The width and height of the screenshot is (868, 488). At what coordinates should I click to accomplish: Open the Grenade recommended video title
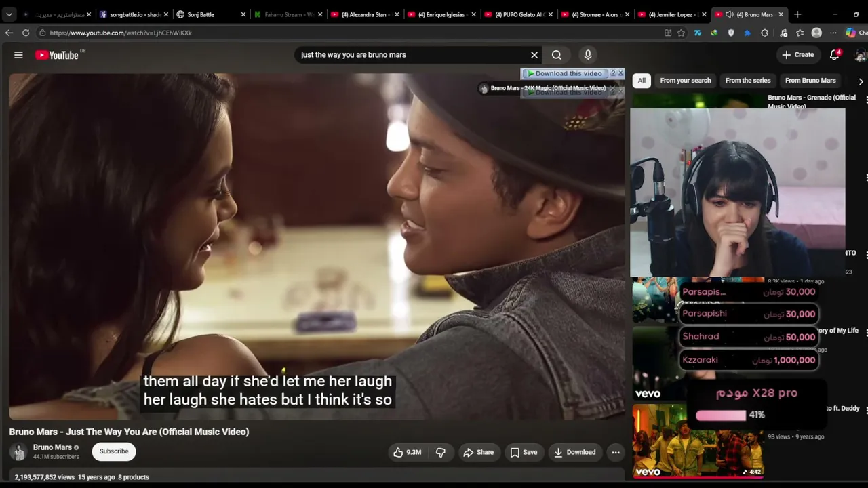point(812,102)
